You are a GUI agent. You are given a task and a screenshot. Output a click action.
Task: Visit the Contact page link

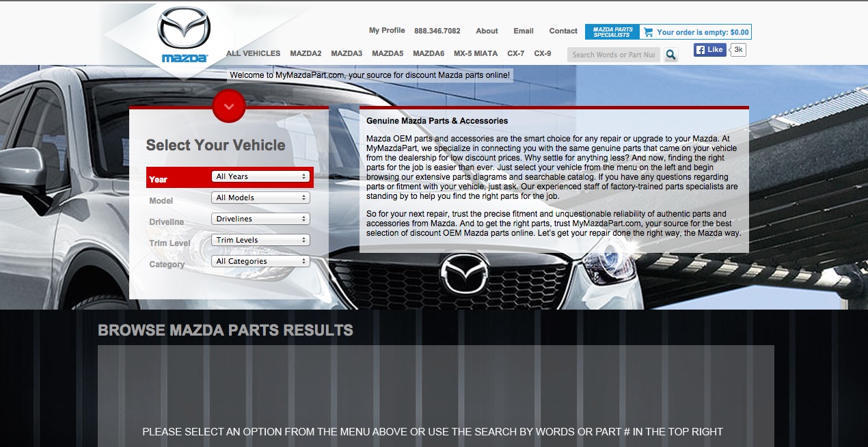tap(563, 31)
